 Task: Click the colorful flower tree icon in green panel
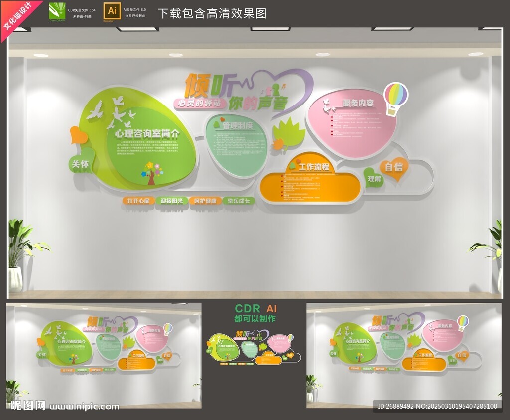(x=152, y=173)
